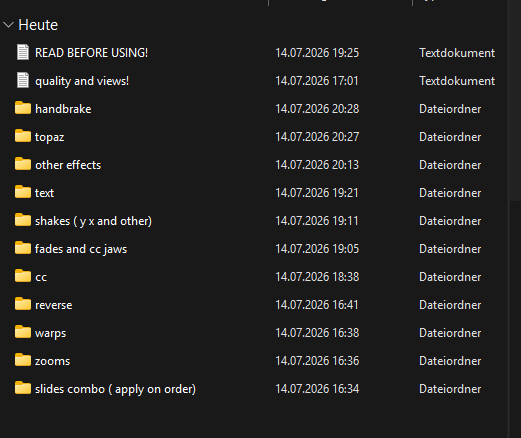This screenshot has height=438, width=521.
Task: Click the Heute group header label
Action: pyautogui.click(x=38, y=25)
